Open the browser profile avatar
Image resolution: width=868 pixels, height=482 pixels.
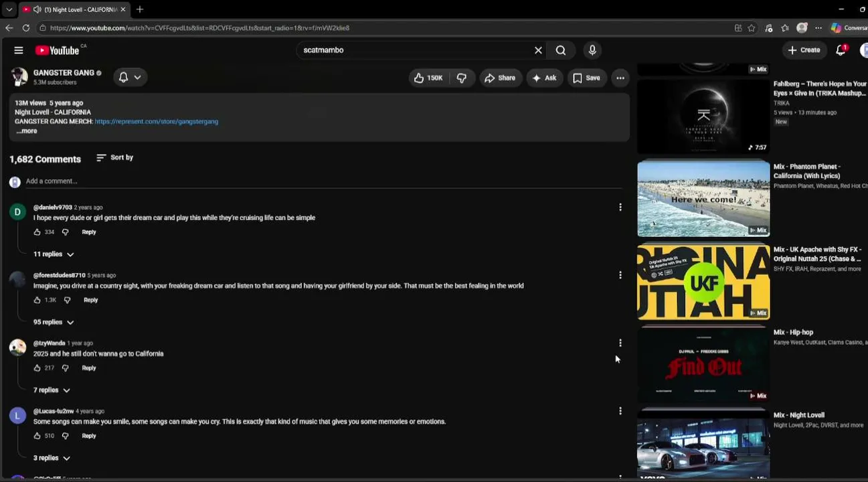[802, 28]
